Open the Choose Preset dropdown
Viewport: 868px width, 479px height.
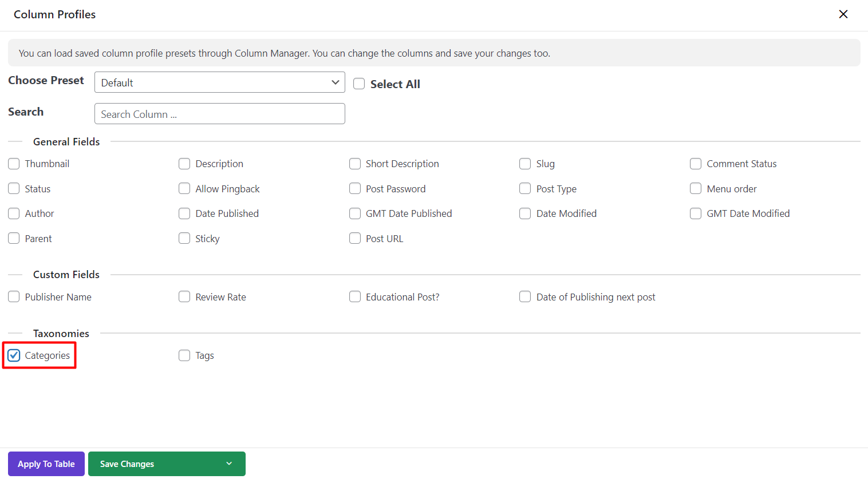click(x=219, y=82)
